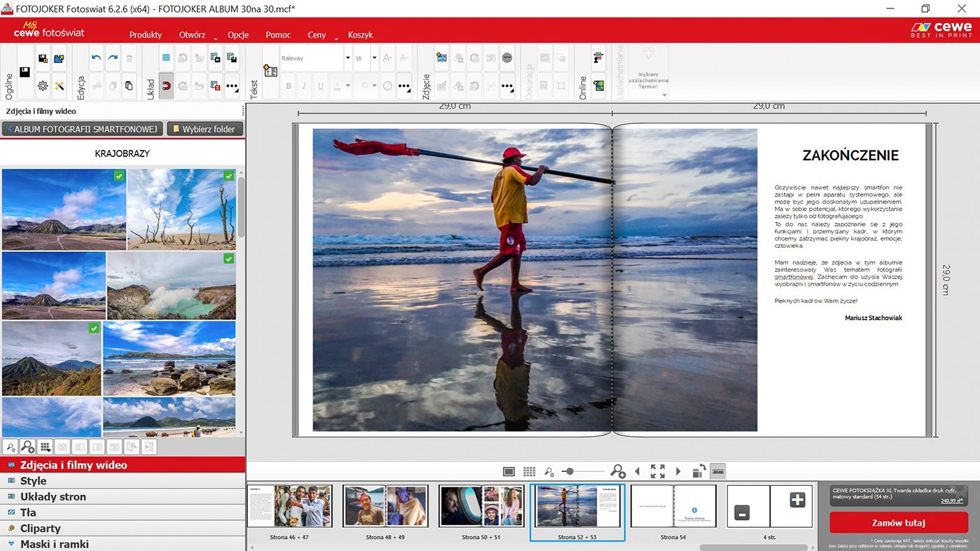
Task: Open page spread Strona 46 + 47
Action: [x=289, y=505]
